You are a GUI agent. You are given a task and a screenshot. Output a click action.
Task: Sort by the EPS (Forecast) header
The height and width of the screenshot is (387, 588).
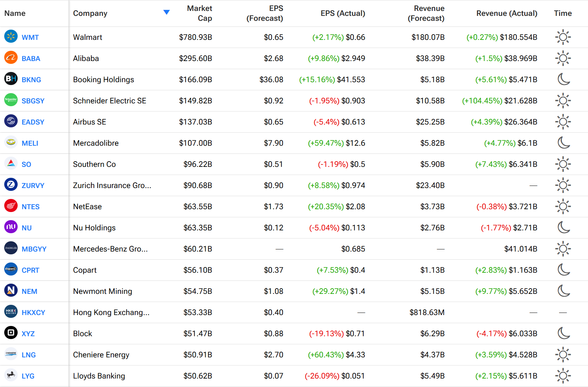[265, 13]
